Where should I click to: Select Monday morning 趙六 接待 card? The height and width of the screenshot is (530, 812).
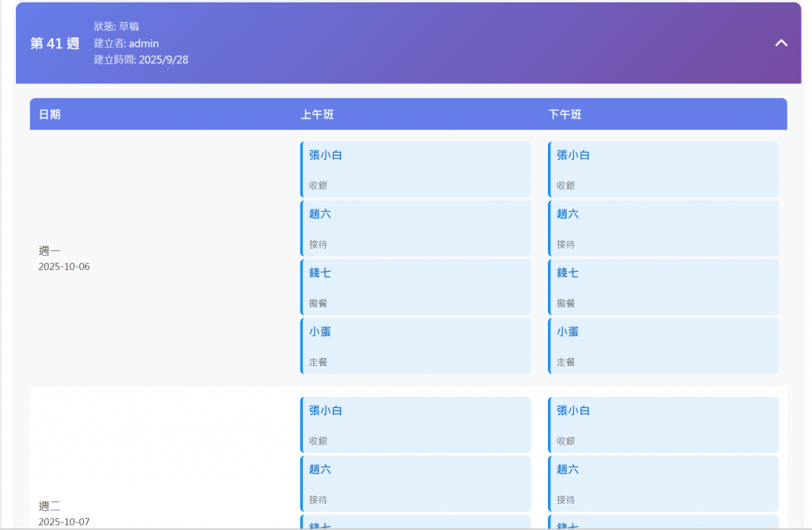point(416,228)
